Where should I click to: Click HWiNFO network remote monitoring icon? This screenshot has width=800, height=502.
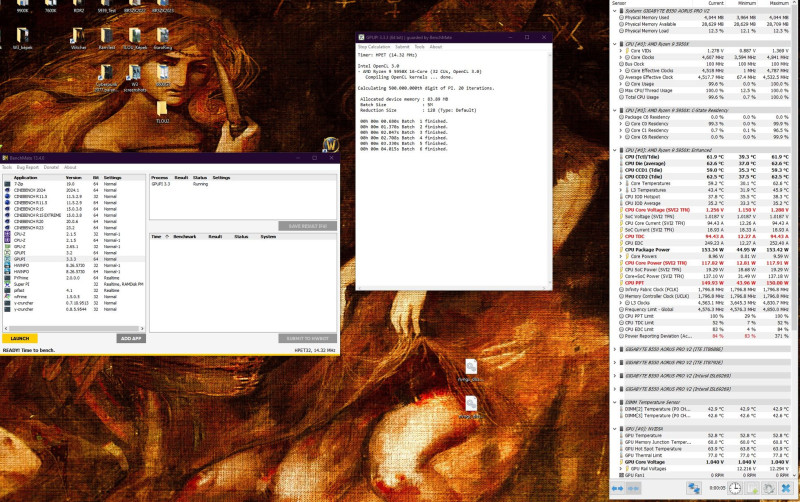pyautogui.click(x=693, y=488)
